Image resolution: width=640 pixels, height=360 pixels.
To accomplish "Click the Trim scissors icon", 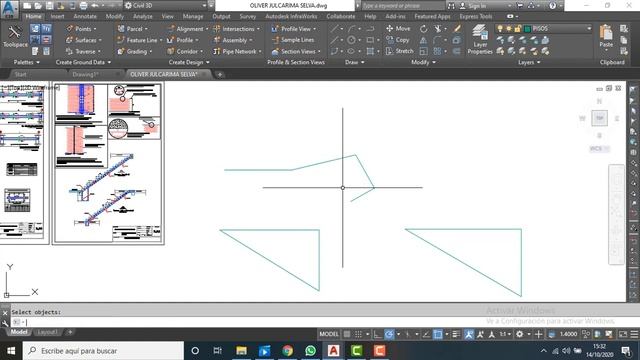I will tap(438, 29).
